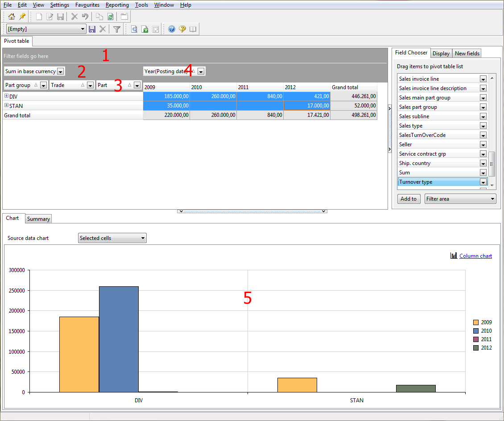Export to Excel using the toolbar icon

(145, 29)
